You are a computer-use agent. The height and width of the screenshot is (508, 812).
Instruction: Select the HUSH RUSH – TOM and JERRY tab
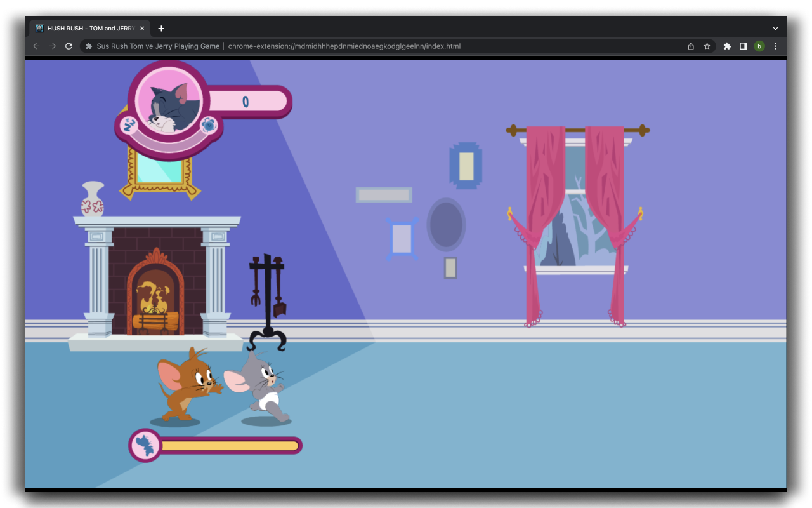[89, 28]
